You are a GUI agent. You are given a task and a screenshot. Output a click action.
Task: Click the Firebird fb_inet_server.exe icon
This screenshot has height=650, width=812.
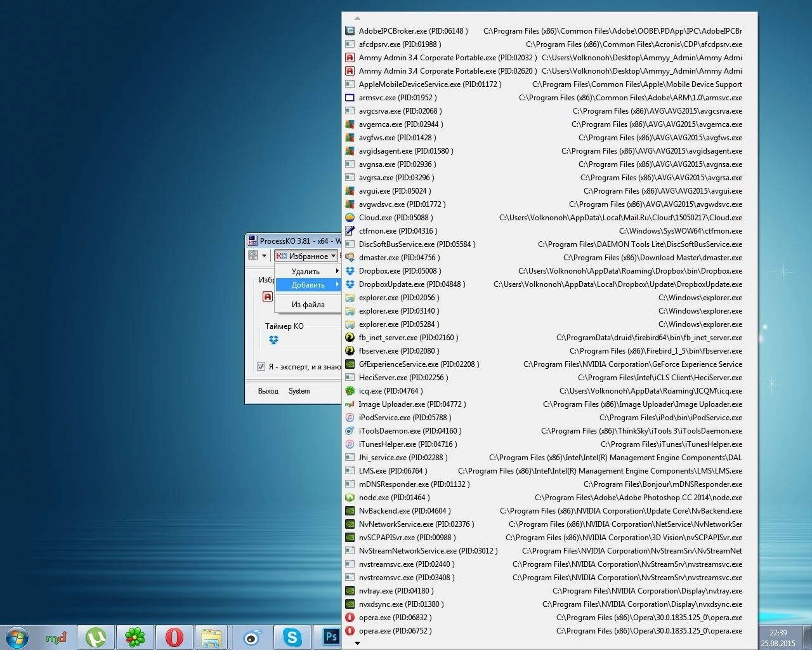[x=350, y=337]
